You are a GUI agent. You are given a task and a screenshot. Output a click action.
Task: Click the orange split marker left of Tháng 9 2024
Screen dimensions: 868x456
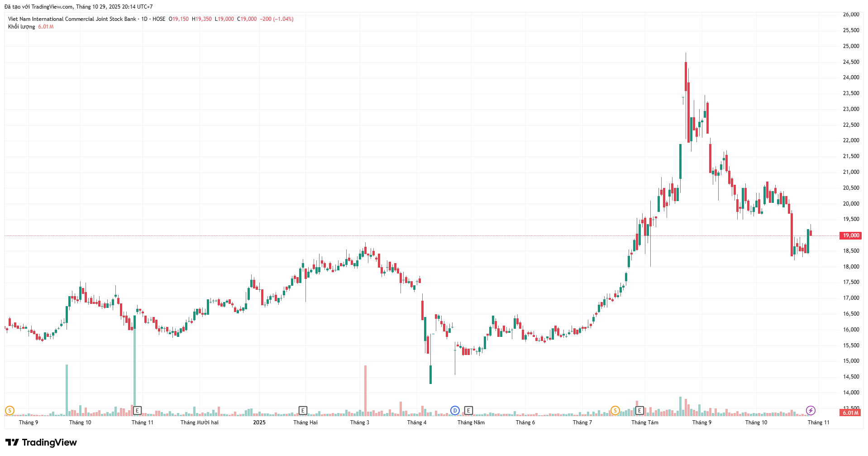(10, 411)
